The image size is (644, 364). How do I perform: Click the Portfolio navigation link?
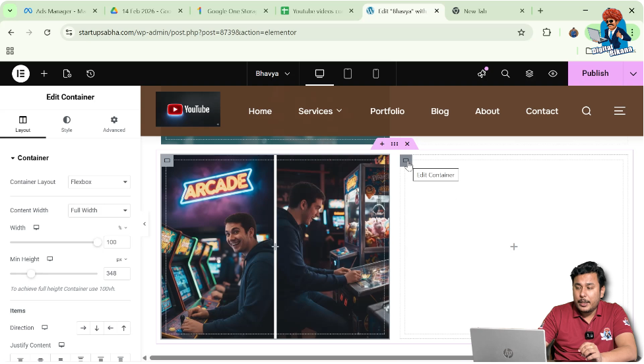(387, 111)
